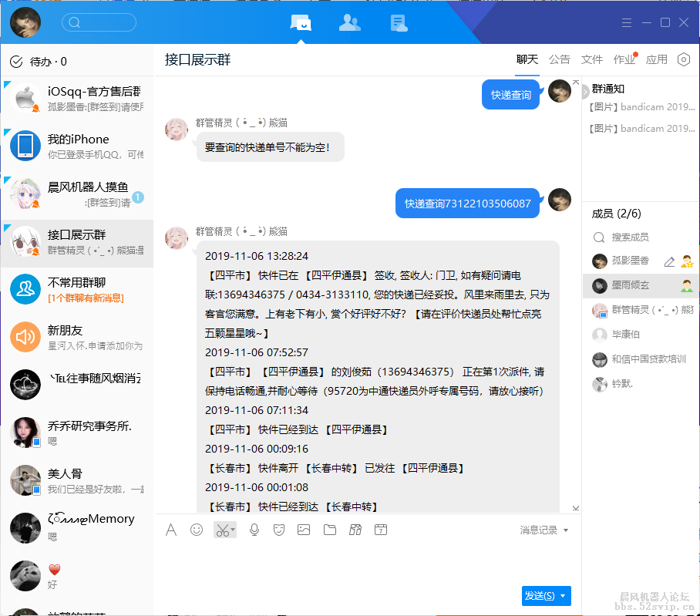Send a file using the folder icon
Image resolution: width=700 pixels, height=616 pixels.
(330, 530)
